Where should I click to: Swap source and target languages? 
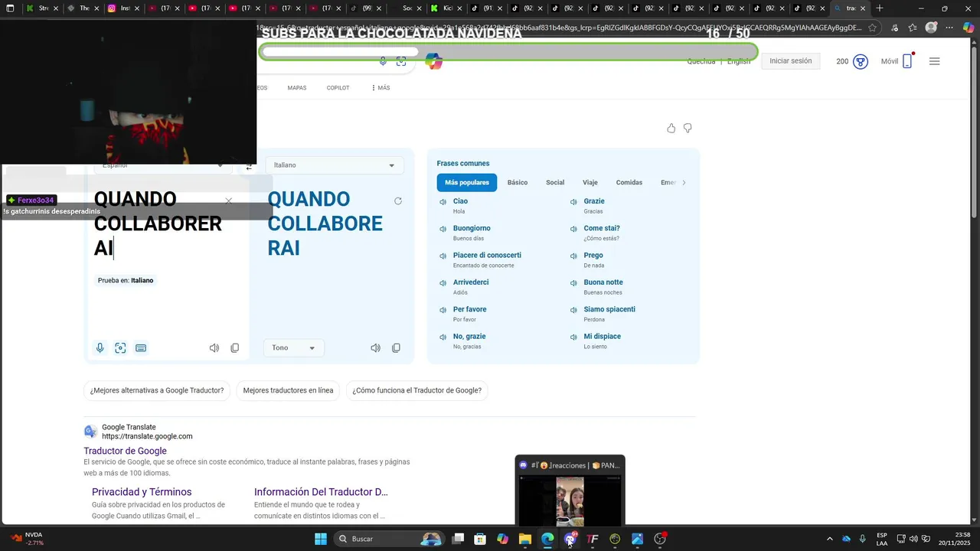click(249, 166)
